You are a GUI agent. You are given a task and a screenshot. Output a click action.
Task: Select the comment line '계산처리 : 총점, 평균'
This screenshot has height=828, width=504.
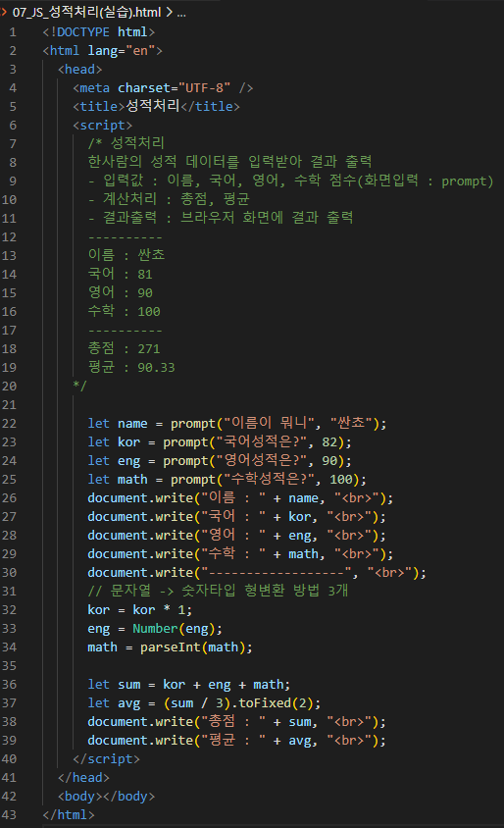coord(169,199)
